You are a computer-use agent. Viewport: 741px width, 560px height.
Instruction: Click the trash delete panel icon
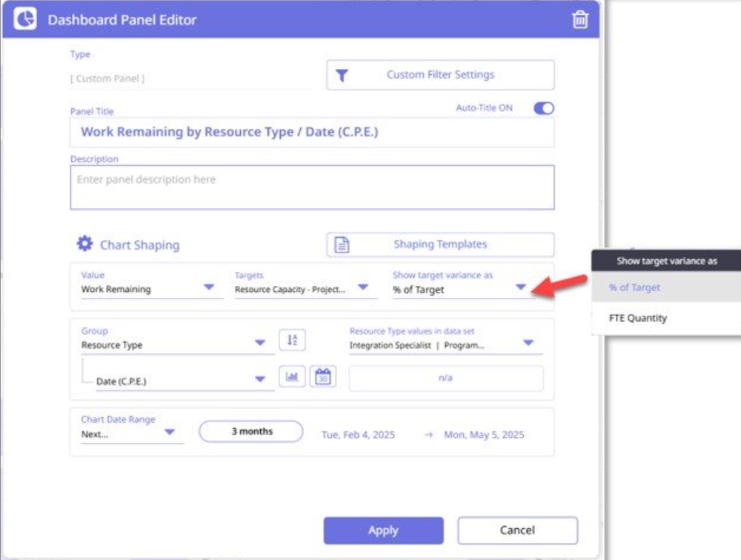[580, 20]
